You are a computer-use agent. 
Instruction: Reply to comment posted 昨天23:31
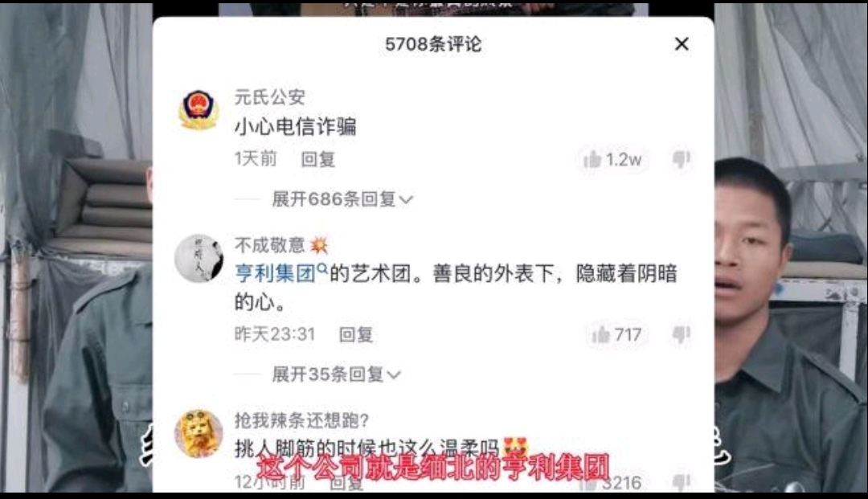pyautogui.click(x=356, y=335)
